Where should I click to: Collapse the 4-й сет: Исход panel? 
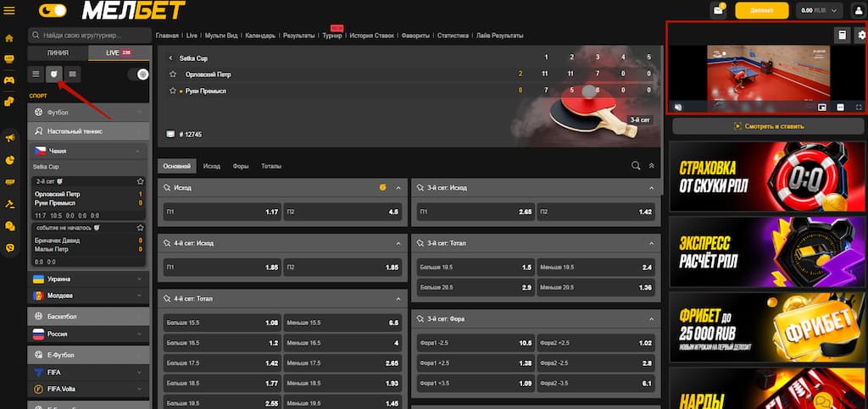398,243
